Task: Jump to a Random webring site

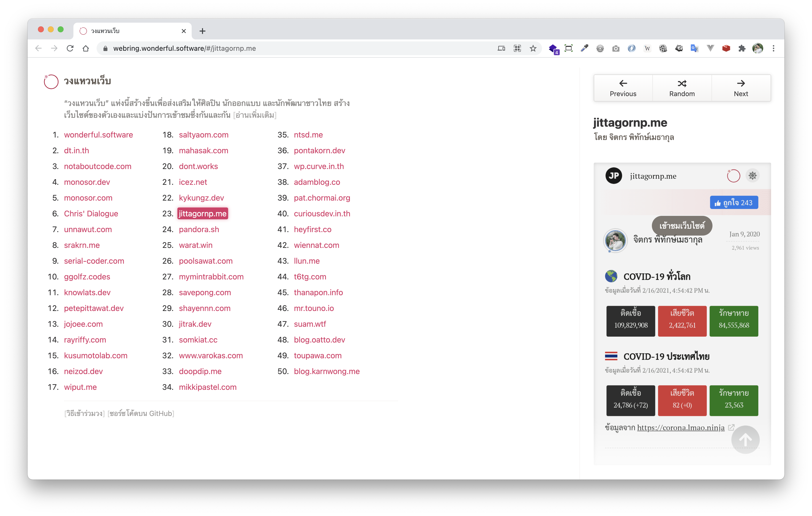Action: point(682,88)
